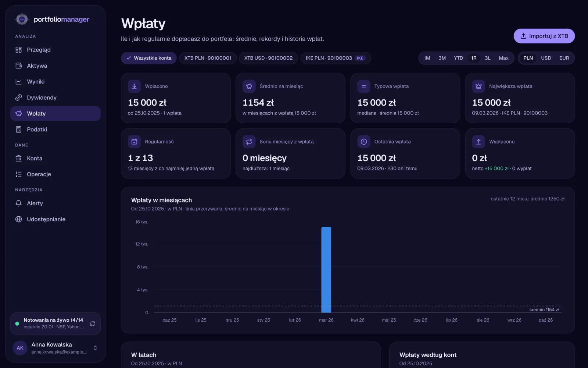Filter by account XTB USD 90100002
The height and width of the screenshot is (368, 588).
pyautogui.click(x=268, y=58)
